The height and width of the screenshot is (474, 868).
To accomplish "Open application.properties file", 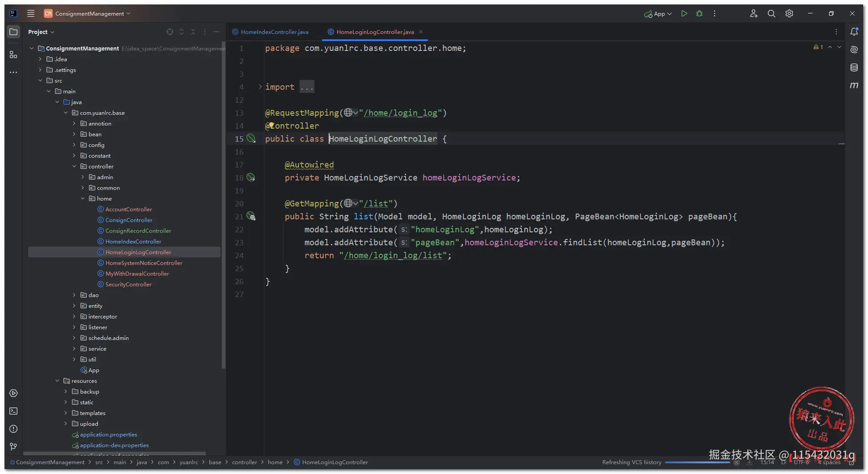I will tap(108, 434).
